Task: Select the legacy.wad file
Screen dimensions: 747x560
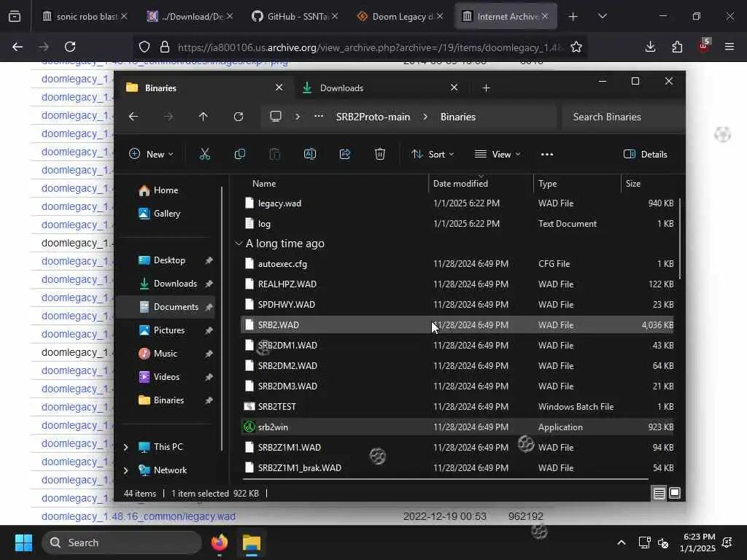Action: click(x=457, y=203)
